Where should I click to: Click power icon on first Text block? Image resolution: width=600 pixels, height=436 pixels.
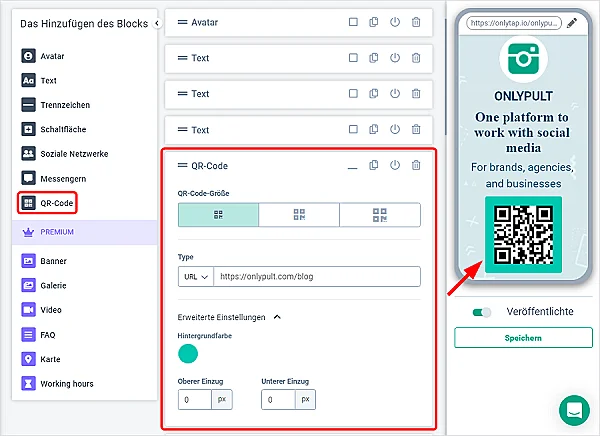click(x=395, y=58)
